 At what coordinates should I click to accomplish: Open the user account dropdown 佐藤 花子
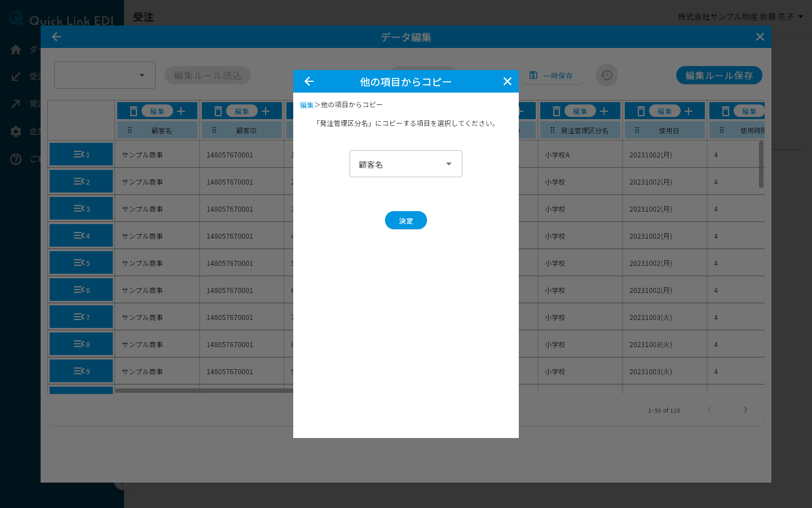click(x=741, y=17)
